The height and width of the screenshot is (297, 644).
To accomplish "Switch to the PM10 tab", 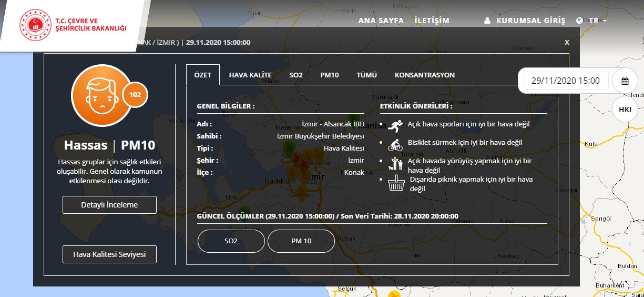I will (330, 75).
